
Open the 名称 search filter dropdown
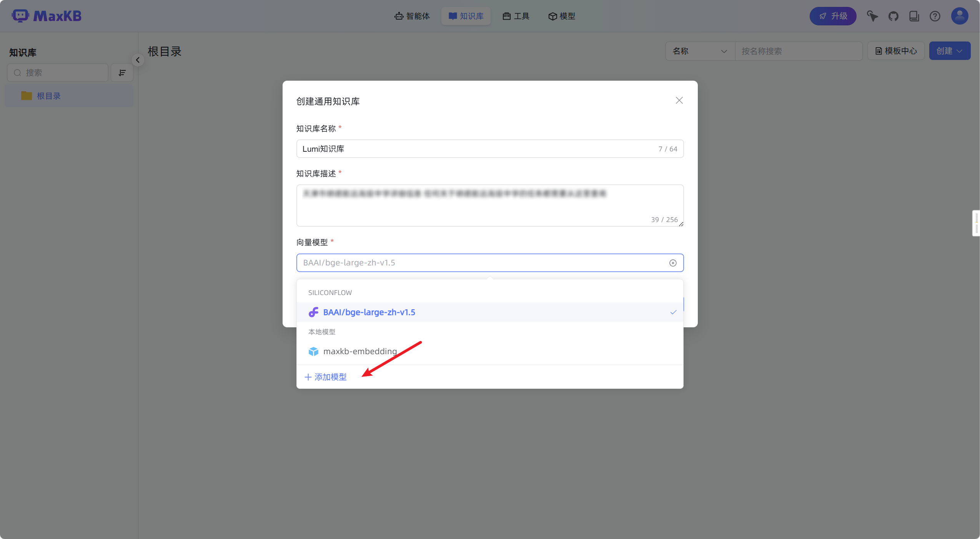[700, 51]
